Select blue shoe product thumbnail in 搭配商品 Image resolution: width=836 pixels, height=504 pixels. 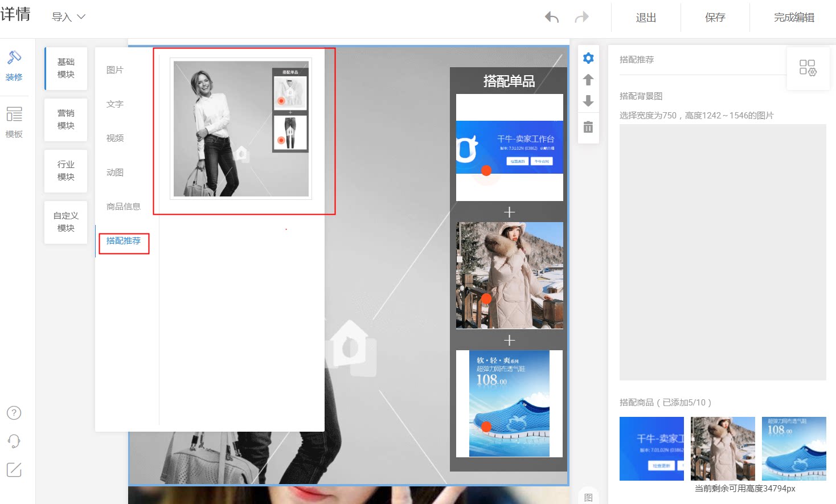[794, 449]
